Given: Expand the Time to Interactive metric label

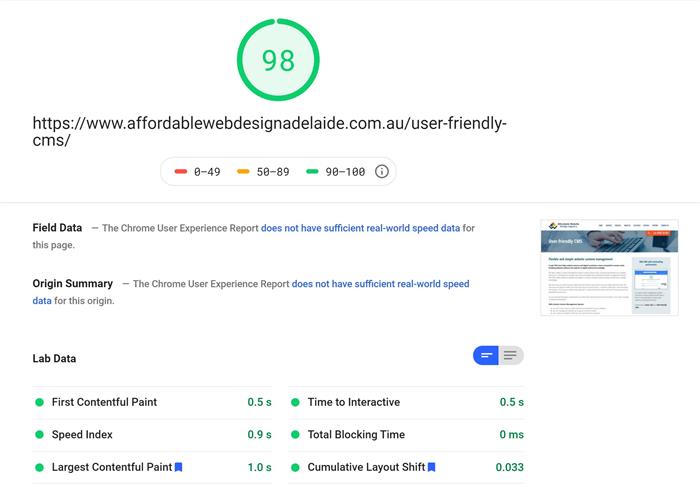Looking at the screenshot, I should pos(353,402).
